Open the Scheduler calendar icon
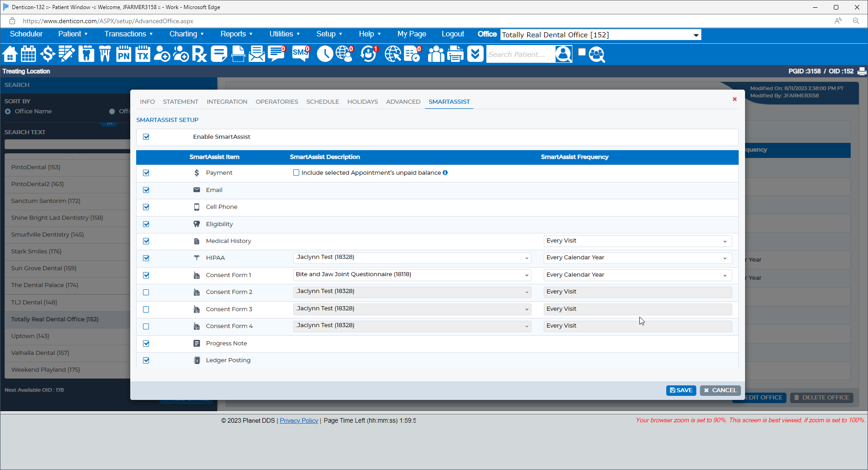This screenshot has width=868, height=470. tap(29, 54)
